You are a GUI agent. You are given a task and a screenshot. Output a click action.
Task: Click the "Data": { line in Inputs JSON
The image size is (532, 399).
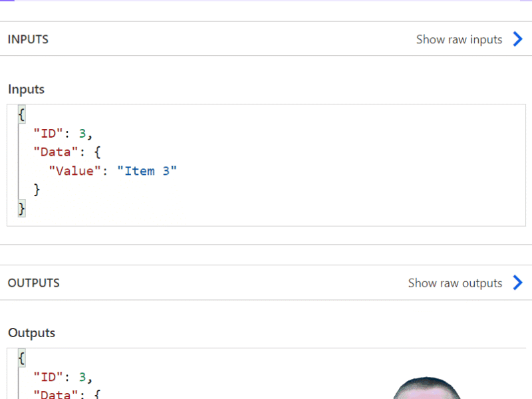coord(67,152)
